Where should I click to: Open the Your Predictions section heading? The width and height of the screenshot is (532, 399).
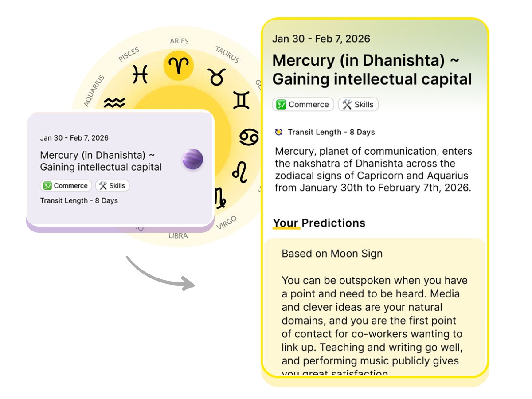(x=319, y=223)
